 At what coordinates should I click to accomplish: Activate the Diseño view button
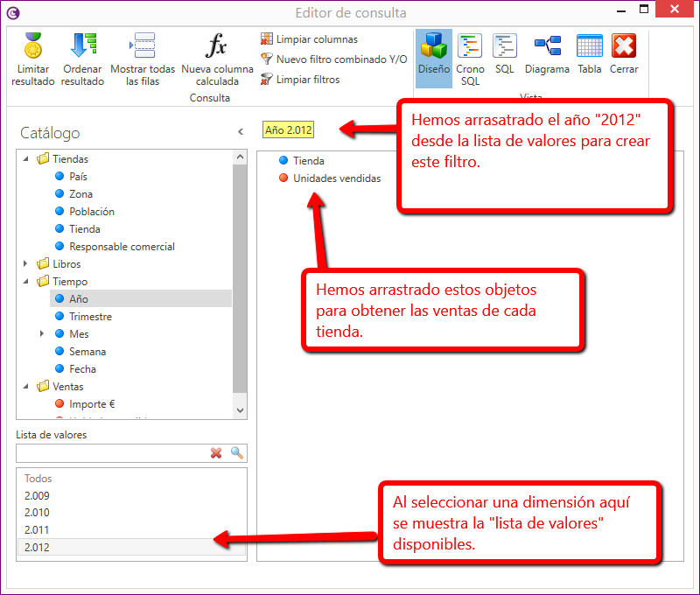point(433,46)
